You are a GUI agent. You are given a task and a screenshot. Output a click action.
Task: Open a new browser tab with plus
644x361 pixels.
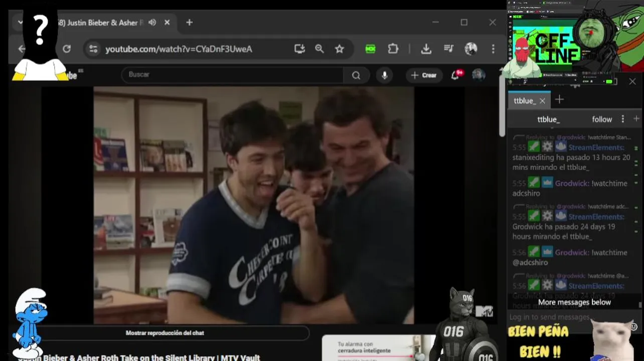189,23
